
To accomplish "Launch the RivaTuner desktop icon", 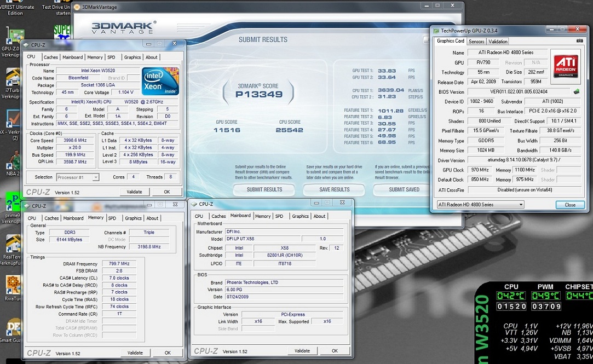I will click(13, 285).
